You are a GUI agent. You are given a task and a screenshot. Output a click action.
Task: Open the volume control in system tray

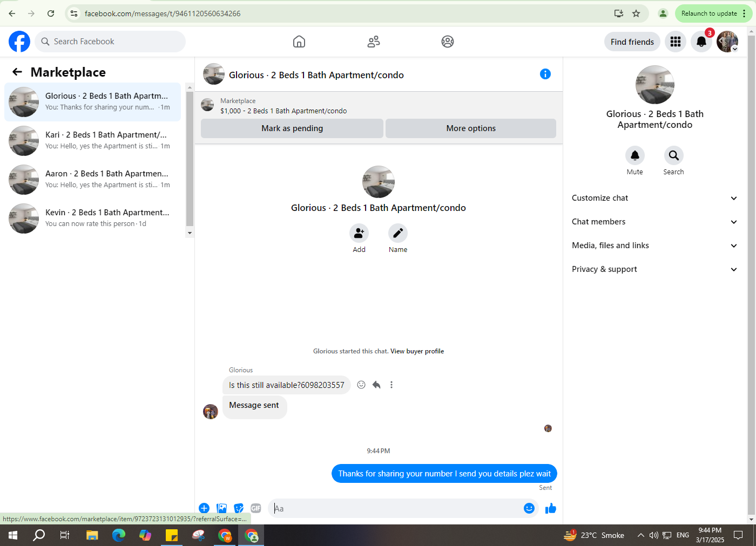654,535
